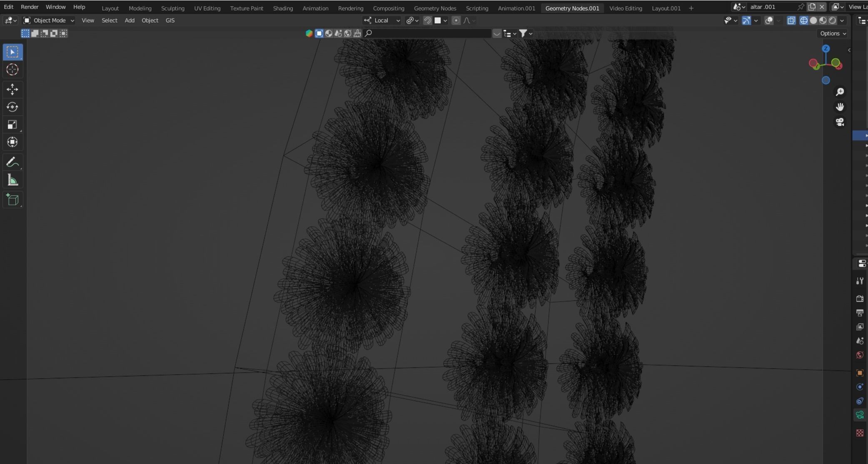Toggle gizmo visibility
The width and height of the screenshot is (868, 464).
pyautogui.click(x=746, y=20)
